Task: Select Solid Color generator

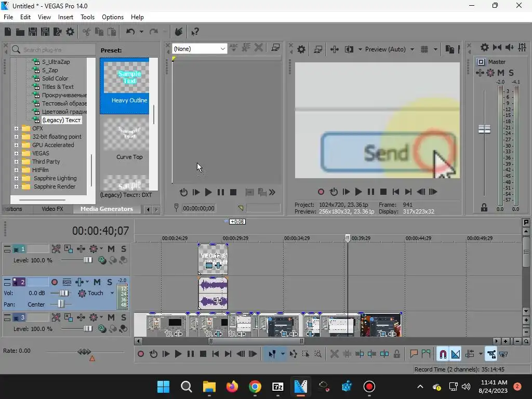Action: tap(55, 78)
